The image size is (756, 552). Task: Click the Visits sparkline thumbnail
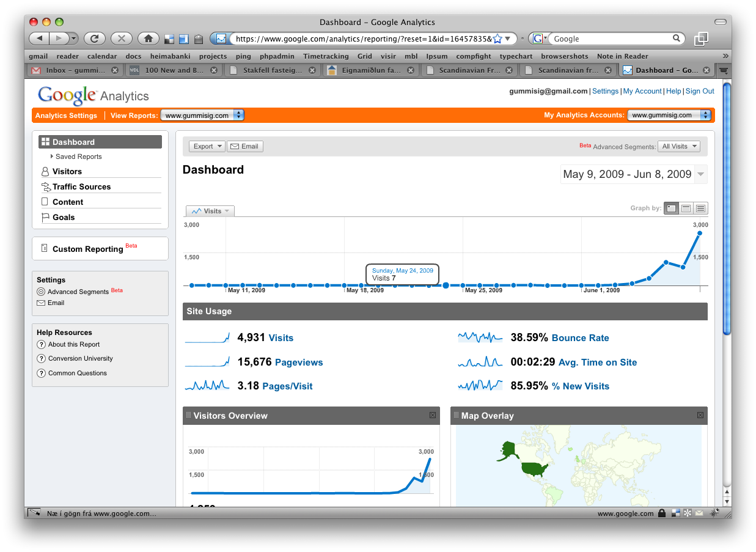207,337
